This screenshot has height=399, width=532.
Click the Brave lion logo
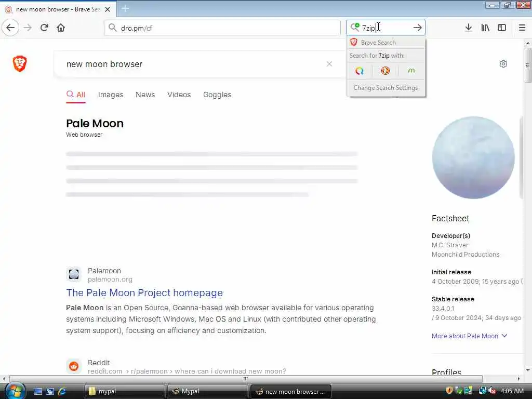pyautogui.click(x=20, y=63)
